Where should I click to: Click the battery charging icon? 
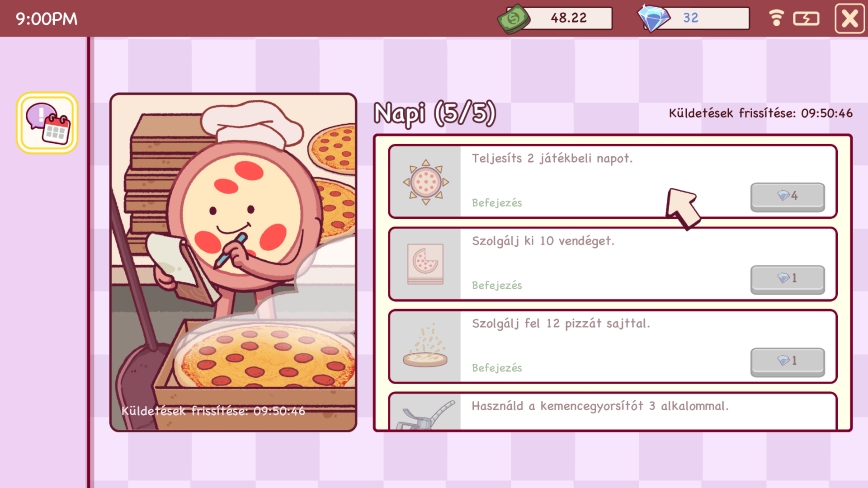click(806, 19)
